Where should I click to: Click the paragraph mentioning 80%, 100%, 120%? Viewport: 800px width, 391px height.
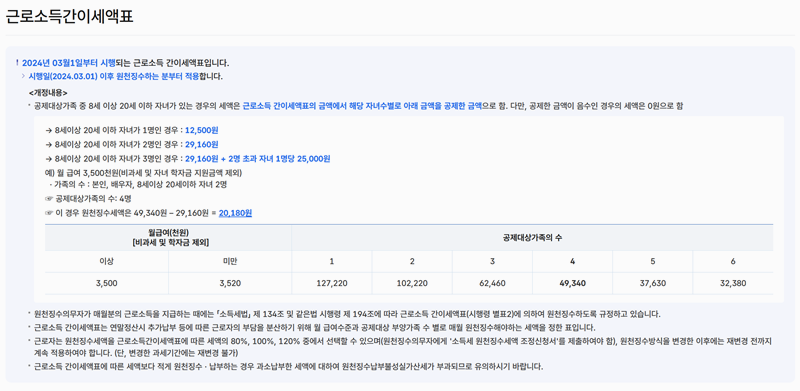[x=403, y=347]
